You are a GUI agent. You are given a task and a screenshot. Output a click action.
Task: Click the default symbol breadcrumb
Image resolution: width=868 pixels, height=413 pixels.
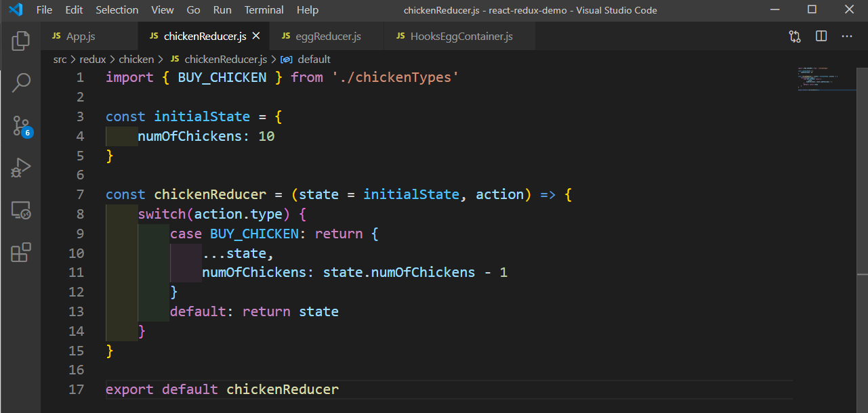pos(306,60)
